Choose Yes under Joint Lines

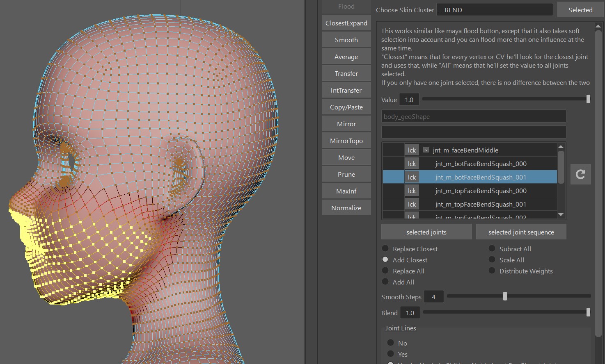pos(390,354)
